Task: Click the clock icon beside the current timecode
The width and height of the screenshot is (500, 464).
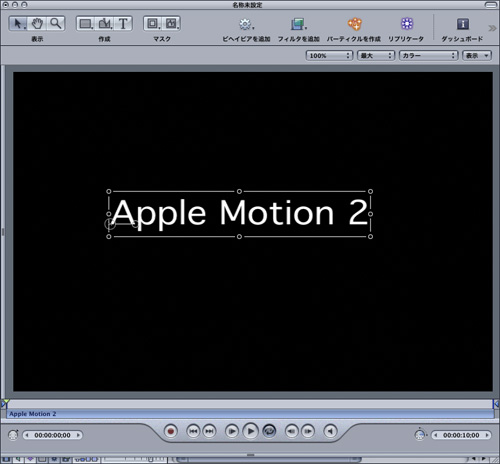Action: pyautogui.click(x=13, y=435)
